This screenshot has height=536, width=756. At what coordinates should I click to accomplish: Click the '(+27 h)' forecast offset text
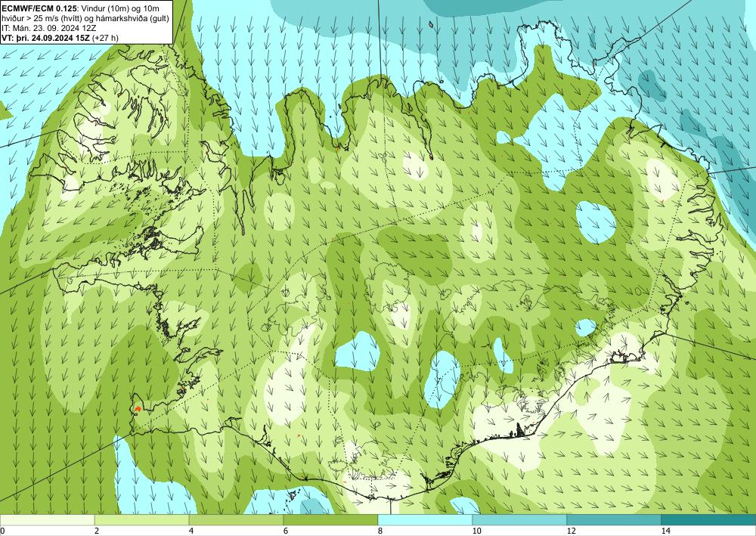pyautogui.click(x=104, y=37)
